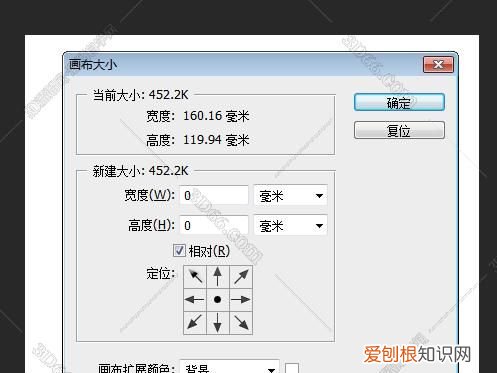
Task: Click the current height value 119.94 毫米
Action: click(x=216, y=140)
